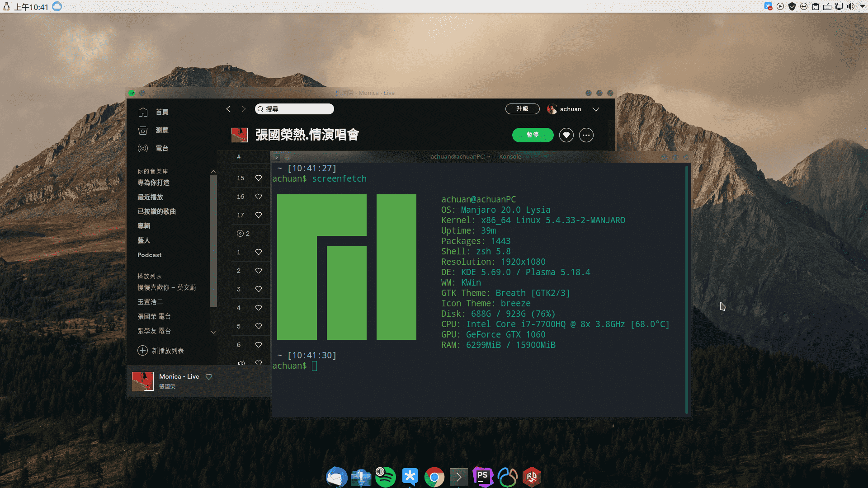
Task: Open 專為你打造 in the library
Action: [154, 183]
